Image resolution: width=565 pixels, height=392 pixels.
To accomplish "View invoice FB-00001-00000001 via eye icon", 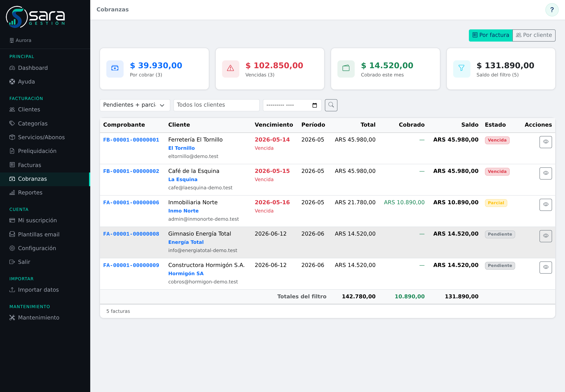I will coord(546,142).
